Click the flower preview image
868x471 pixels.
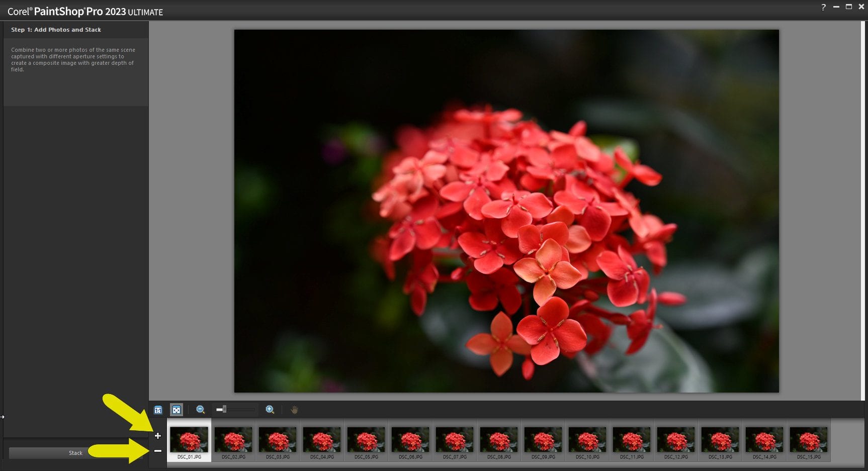coord(505,211)
